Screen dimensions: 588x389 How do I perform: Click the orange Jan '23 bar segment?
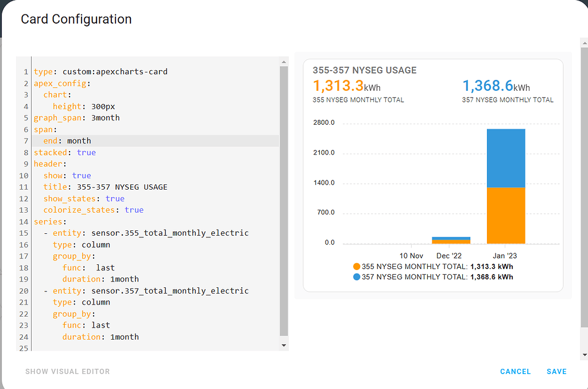pos(506,215)
